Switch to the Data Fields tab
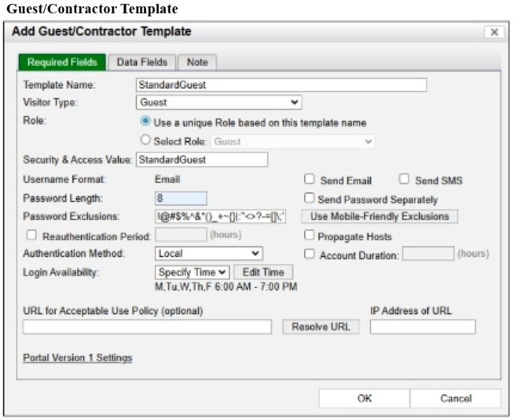The width and height of the screenshot is (513, 420). [x=142, y=62]
